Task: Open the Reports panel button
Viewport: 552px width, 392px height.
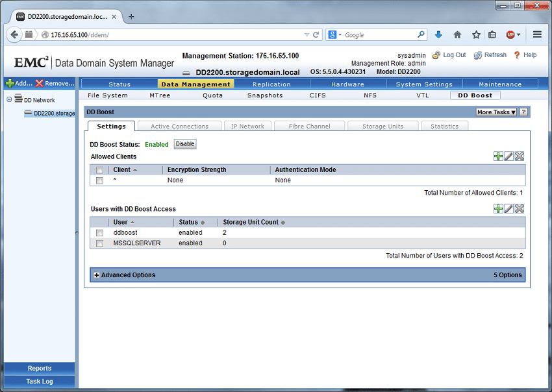Action: (x=40, y=368)
